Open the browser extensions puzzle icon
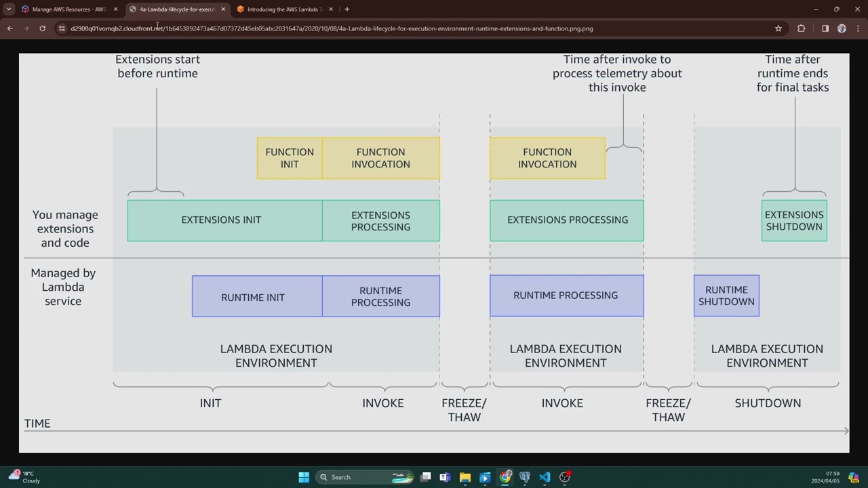 pyautogui.click(x=802, y=28)
